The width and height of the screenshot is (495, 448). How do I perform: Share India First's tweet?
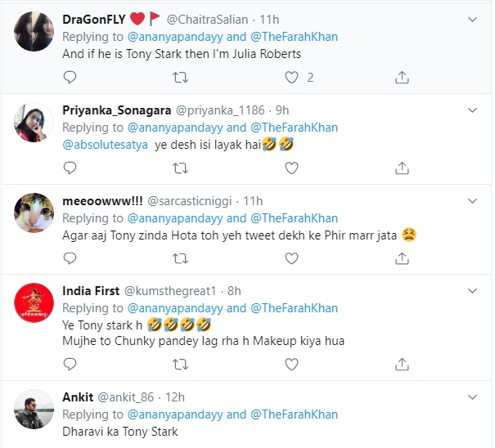[x=401, y=365]
